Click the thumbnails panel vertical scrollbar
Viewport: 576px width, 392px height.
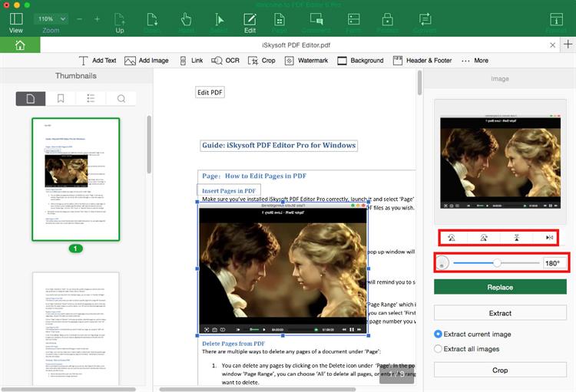pos(149,144)
